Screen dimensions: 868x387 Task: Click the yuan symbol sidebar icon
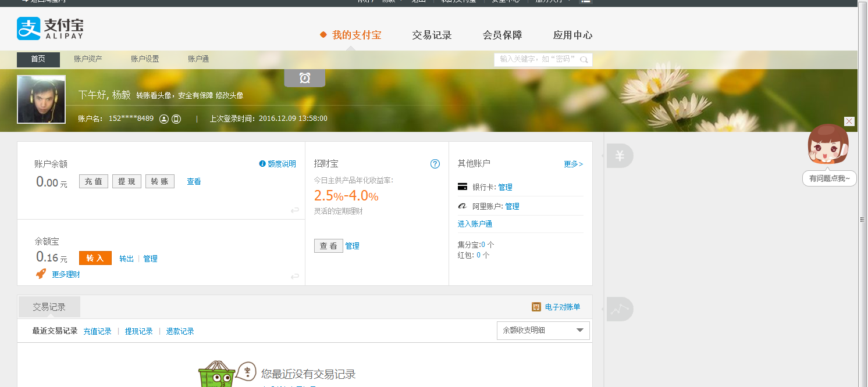click(x=620, y=156)
